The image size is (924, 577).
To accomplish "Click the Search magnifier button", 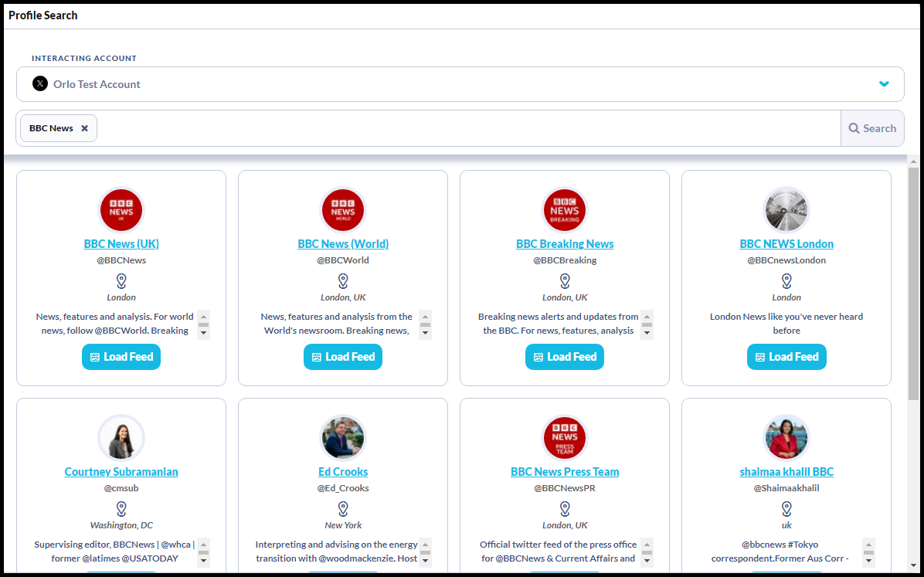I will pos(872,128).
